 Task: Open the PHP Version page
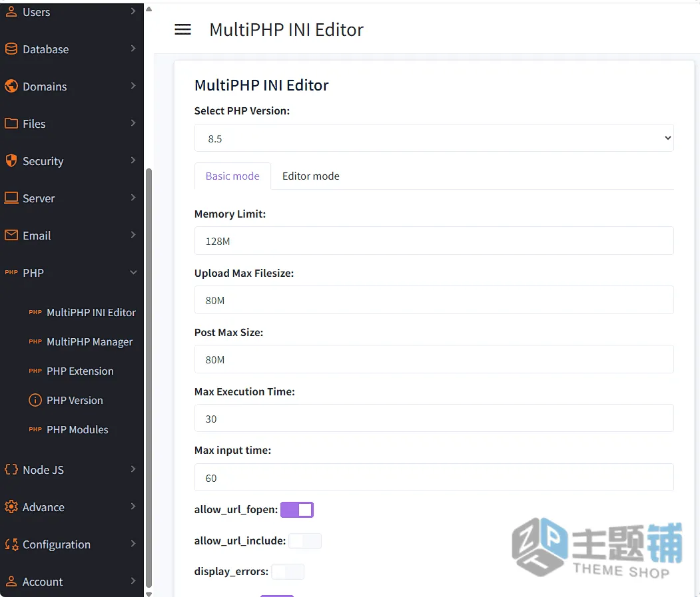tap(75, 400)
